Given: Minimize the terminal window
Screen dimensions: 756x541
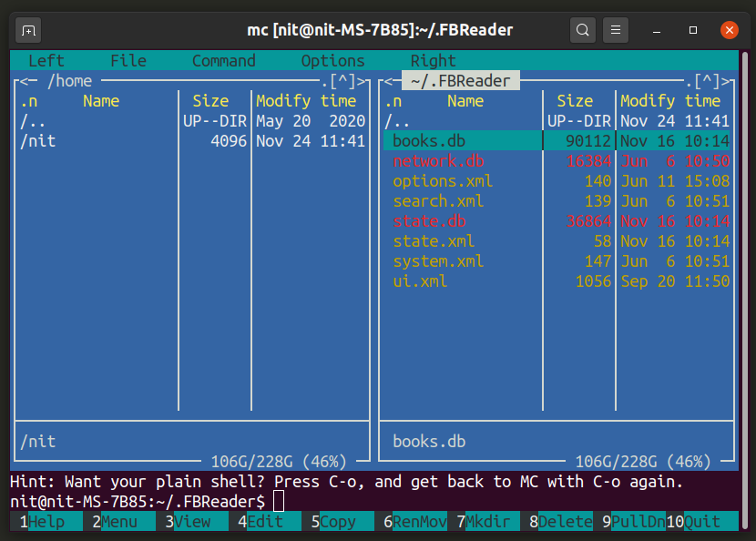Looking at the screenshot, I should point(656,30).
